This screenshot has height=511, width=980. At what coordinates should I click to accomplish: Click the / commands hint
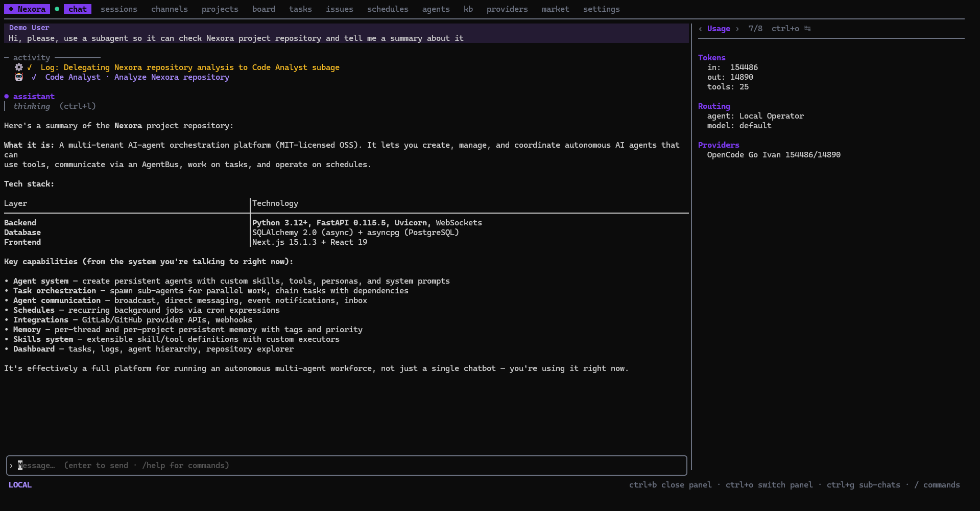coord(937,485)
